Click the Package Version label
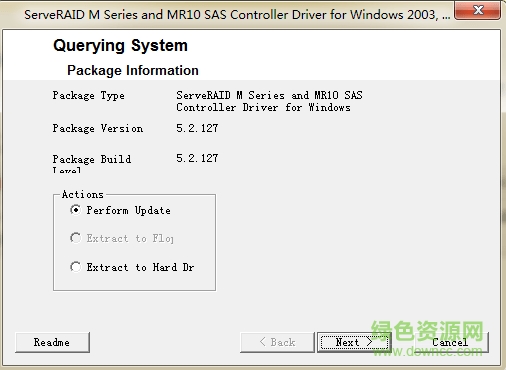The image size is (506, 370). [98, 129]
